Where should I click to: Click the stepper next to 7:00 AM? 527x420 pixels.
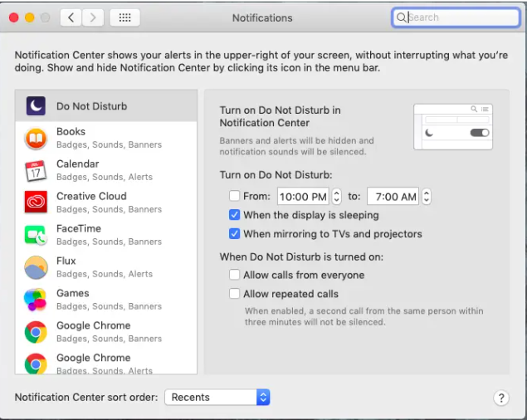427,196
